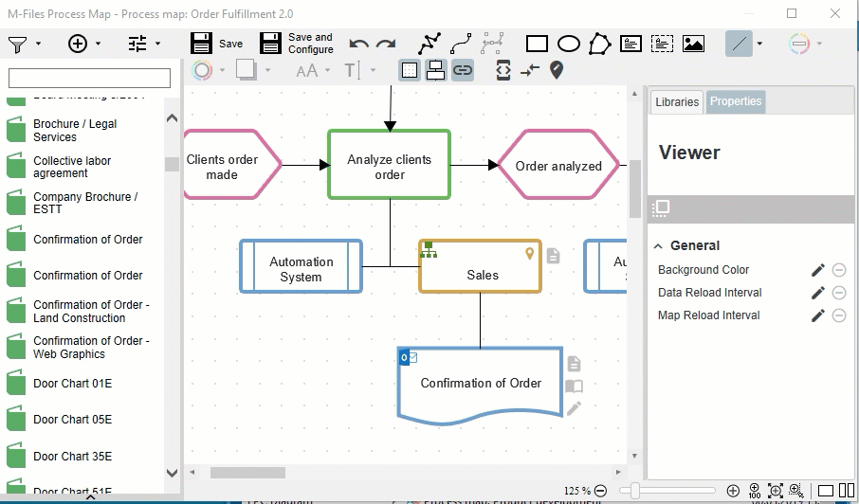This screenshot has width=859, height=504.
Task: Toggle the grid display button
Action: coord(410,70)
